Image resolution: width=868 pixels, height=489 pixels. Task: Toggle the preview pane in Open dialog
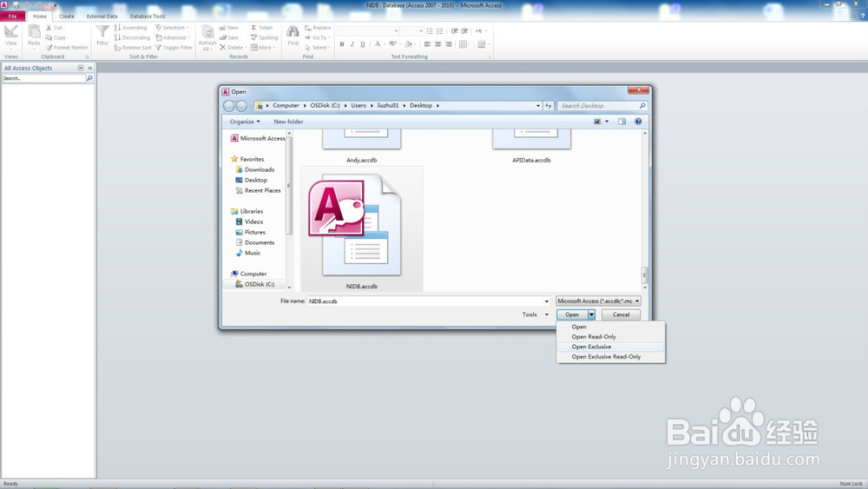click(x=621, y=122)
